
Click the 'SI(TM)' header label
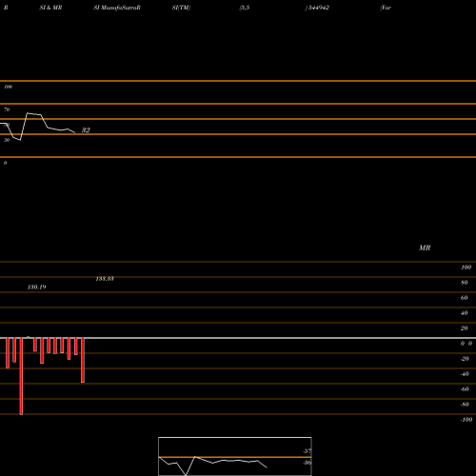[x=181, y=8]
